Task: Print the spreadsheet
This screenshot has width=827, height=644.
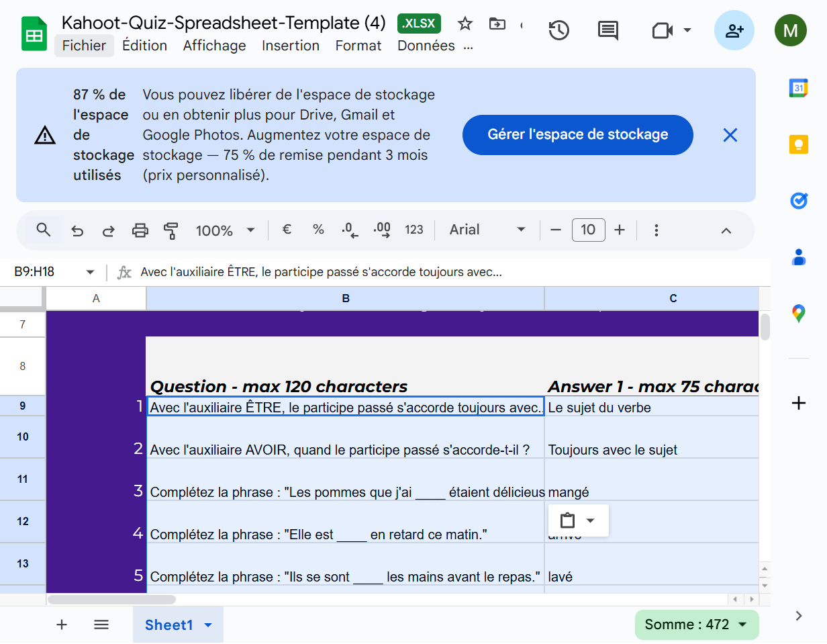Action: pyautogui.click(x=140, y=230)
